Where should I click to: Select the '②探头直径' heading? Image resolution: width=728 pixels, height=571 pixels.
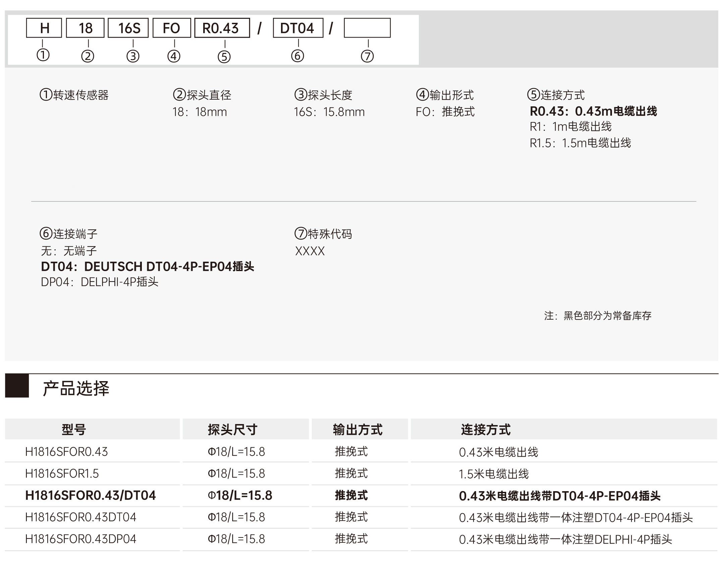[x=202, y=95]
